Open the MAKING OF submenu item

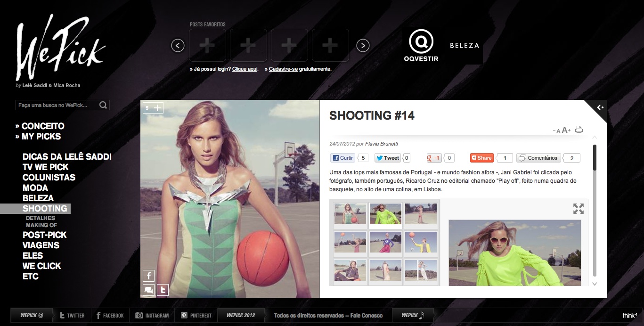(41, 225)
